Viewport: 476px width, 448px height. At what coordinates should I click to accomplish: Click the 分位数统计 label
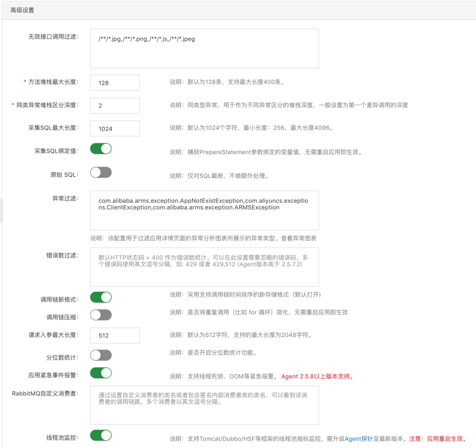[x=62, y=358]
